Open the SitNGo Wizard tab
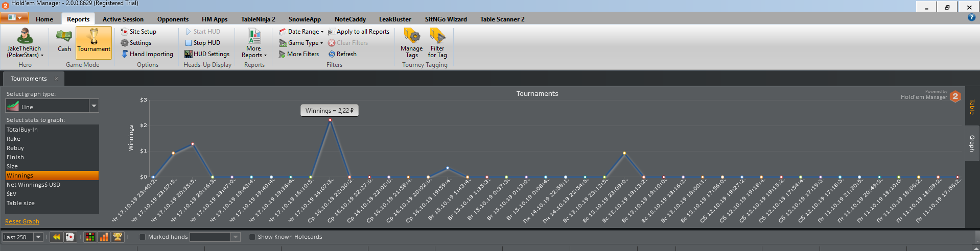Viewport: 980px width, 251px height. pos(446,19)
